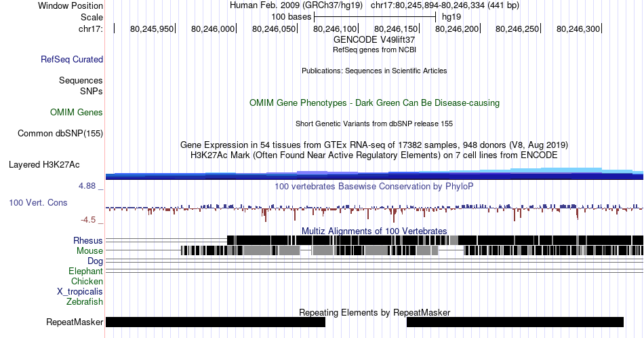
Task: Select the Common dbSNP(155) track label
Action: [x=60, y=133]
